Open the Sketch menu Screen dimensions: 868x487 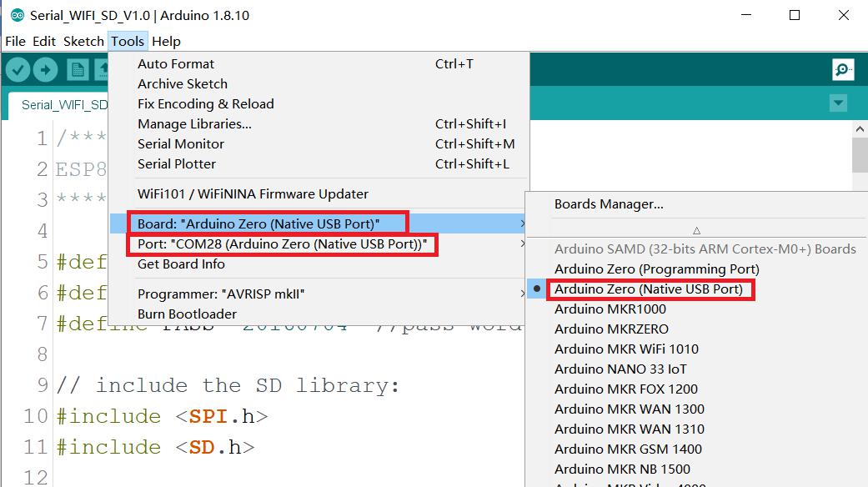coord(83,42)
